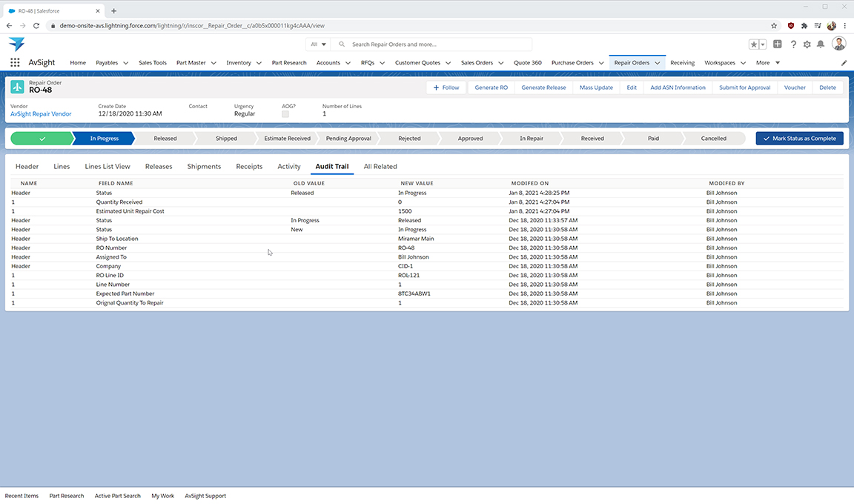The image size is (854, 504).
Task: Select the Released path stage
Action: coord(165,139)
